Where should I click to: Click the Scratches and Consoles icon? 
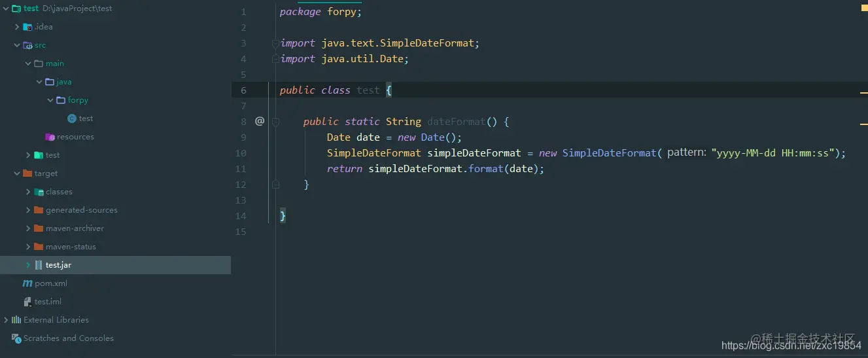(x=16, y=338)
